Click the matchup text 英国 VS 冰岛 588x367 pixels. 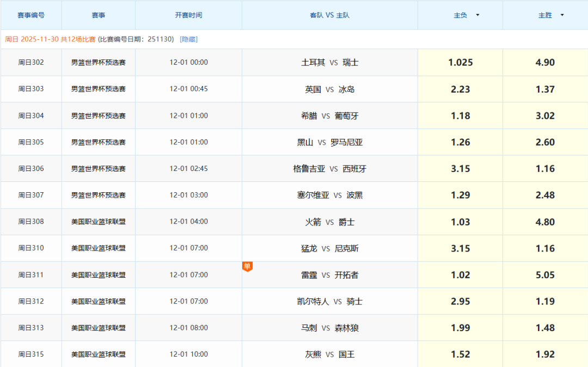[x=329, y=90]
